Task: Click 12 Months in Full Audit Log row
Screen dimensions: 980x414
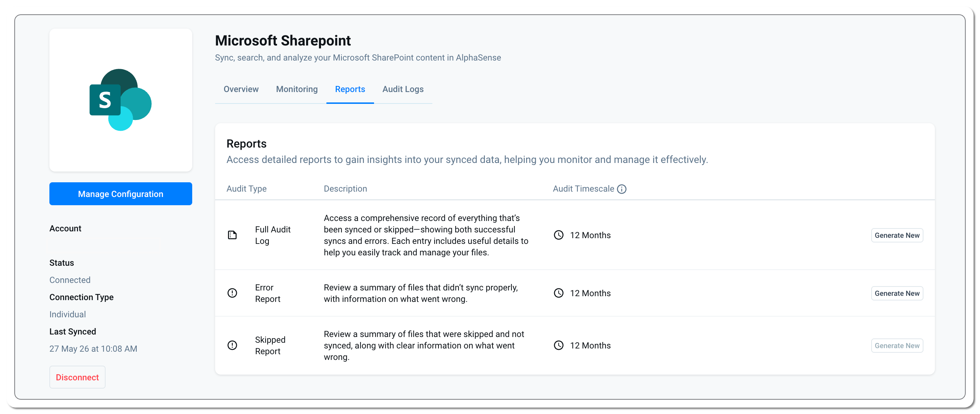Action: (x=590, y=235)
